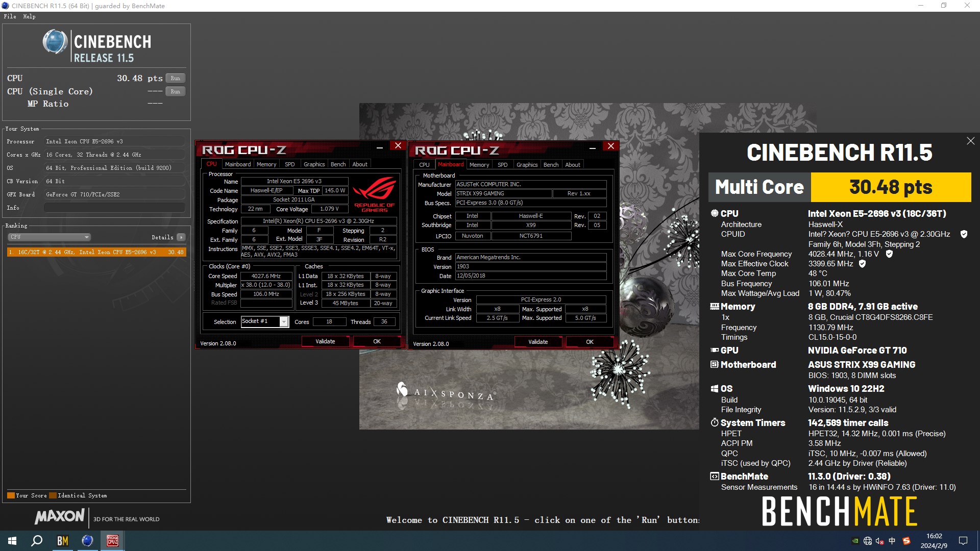Open Windows taskbar search
The image size is (980, 551).
point(37,541)
